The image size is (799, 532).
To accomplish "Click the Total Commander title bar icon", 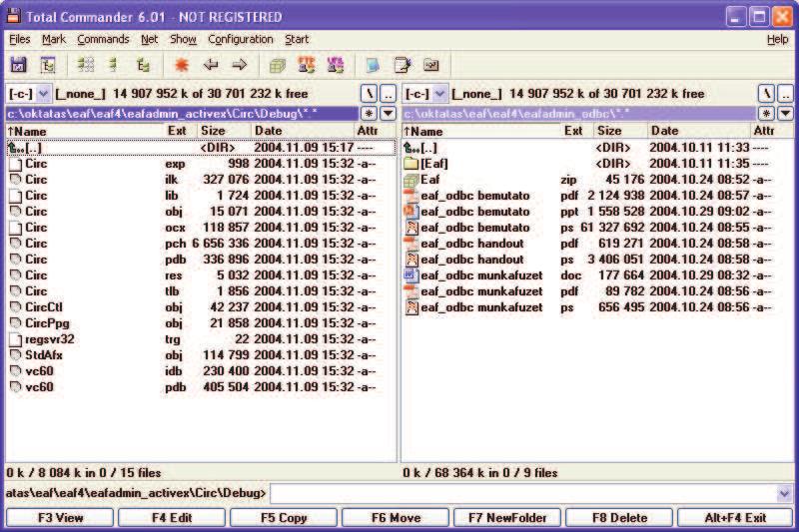I will [14, 16].
